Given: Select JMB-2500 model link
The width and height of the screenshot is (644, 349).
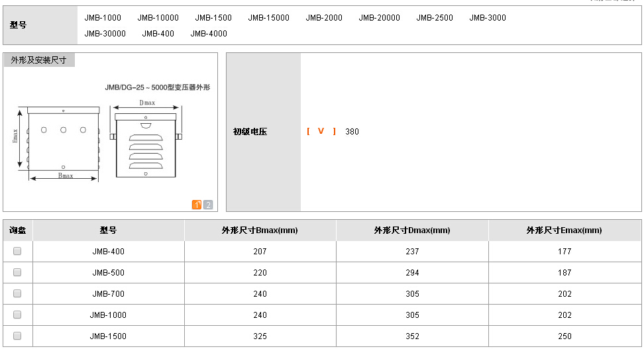Looking at the screenshot, I should click(x=435, y=18).
